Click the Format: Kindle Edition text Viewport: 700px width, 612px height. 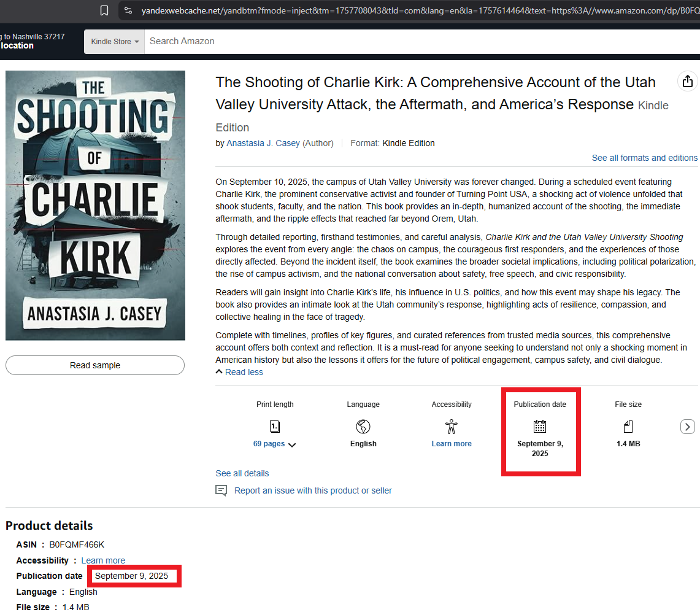(393, 144)
